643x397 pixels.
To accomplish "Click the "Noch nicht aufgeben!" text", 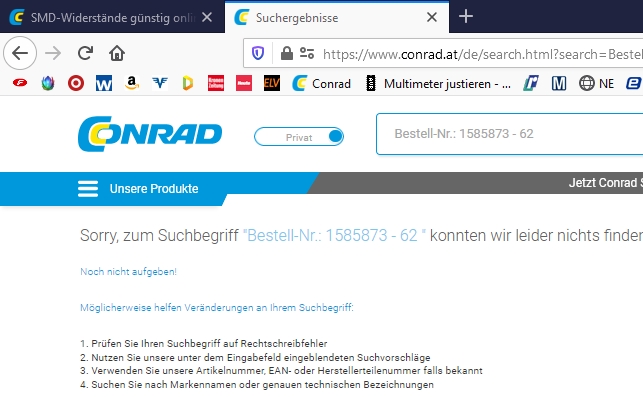I will [128, 272].
